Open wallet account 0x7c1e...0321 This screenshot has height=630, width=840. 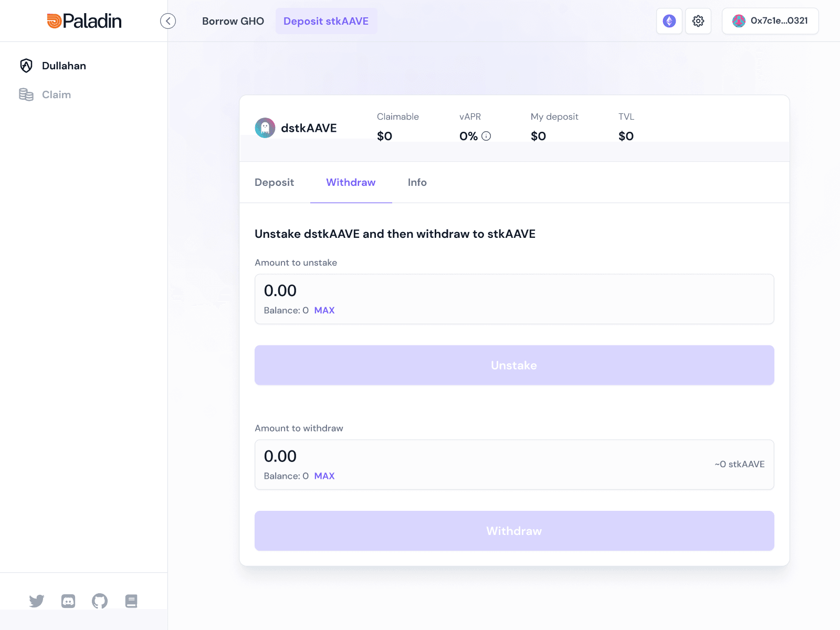coord(770,21)
